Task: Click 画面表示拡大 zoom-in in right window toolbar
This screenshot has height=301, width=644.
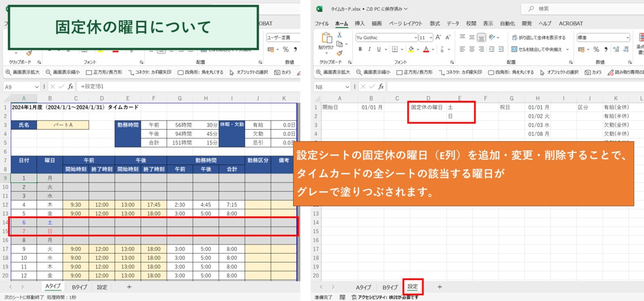Action: 333,72
